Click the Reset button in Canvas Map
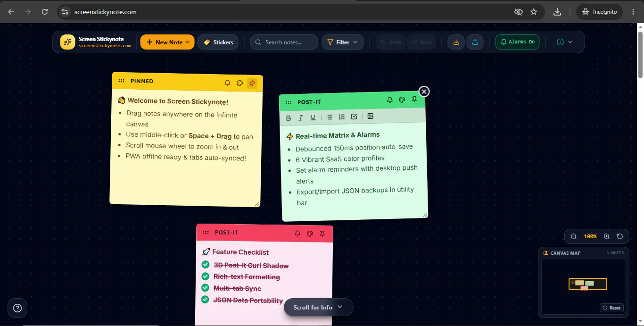This screenshot has height=326, width=644. [612, 308]
